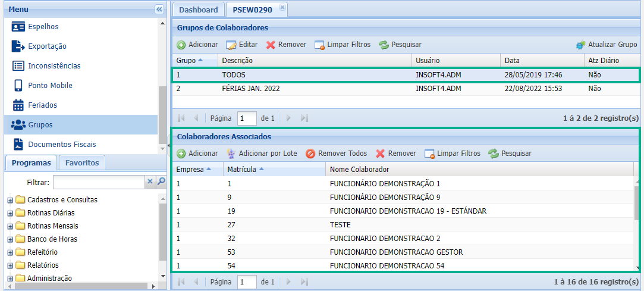Expand Rotinas Diárias folder
644x291 pixels.
coord(10,213)
